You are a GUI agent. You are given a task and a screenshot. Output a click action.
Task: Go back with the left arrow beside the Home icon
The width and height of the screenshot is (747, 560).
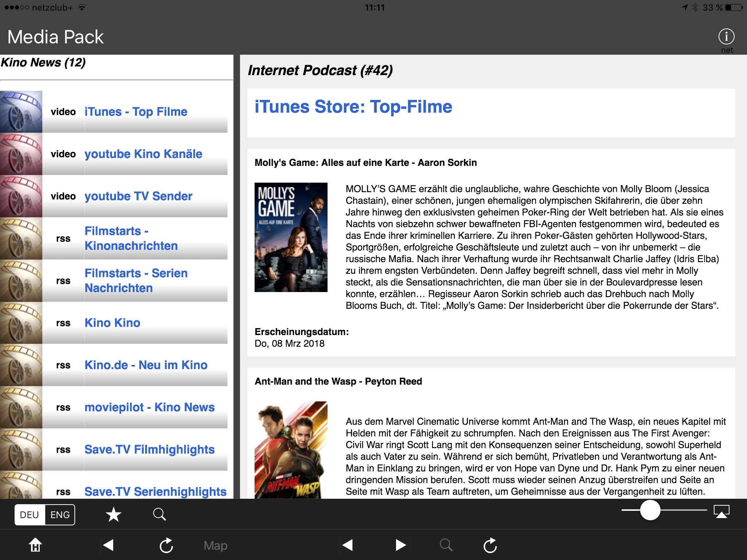coord(108,545)
